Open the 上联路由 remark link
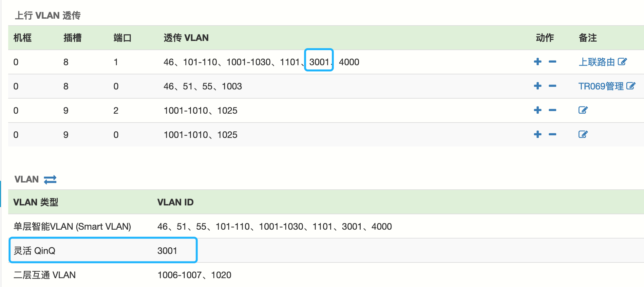Viewport: 644px width, 287px height. point(597,62)
